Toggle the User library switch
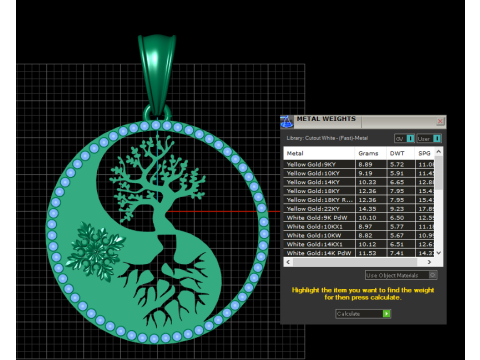 click(429, 138)
